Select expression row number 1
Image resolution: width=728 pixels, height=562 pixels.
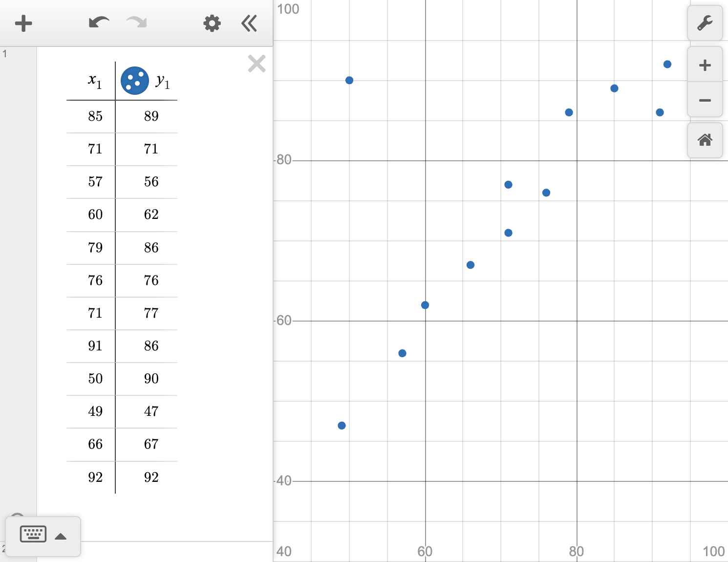pyautogui.click(x=5, y=54)
